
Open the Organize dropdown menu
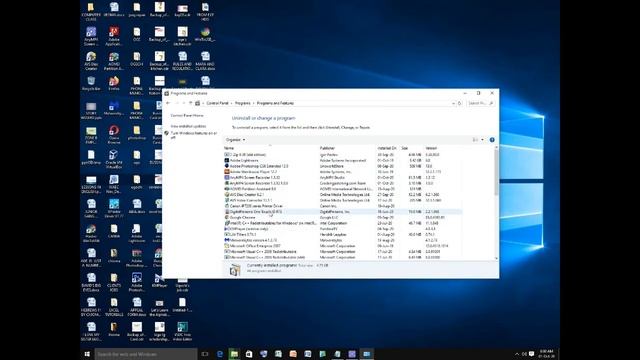click(236, 140)
